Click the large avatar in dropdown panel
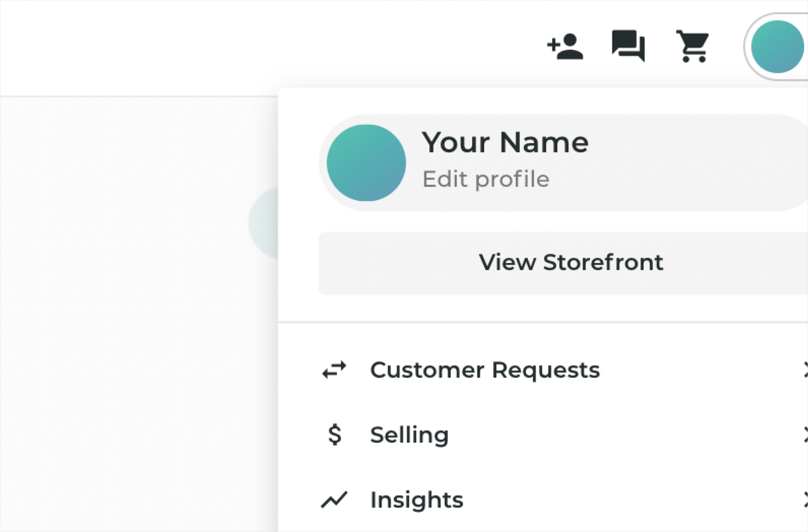 click(366, 163)
